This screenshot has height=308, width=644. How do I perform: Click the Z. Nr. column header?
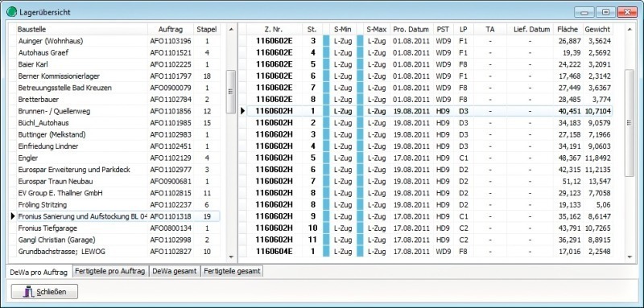coord(274,29)
